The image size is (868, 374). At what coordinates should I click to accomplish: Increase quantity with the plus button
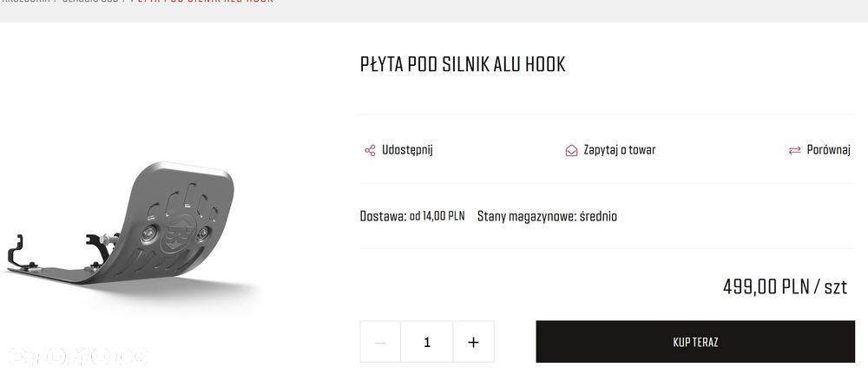(473, 342)
